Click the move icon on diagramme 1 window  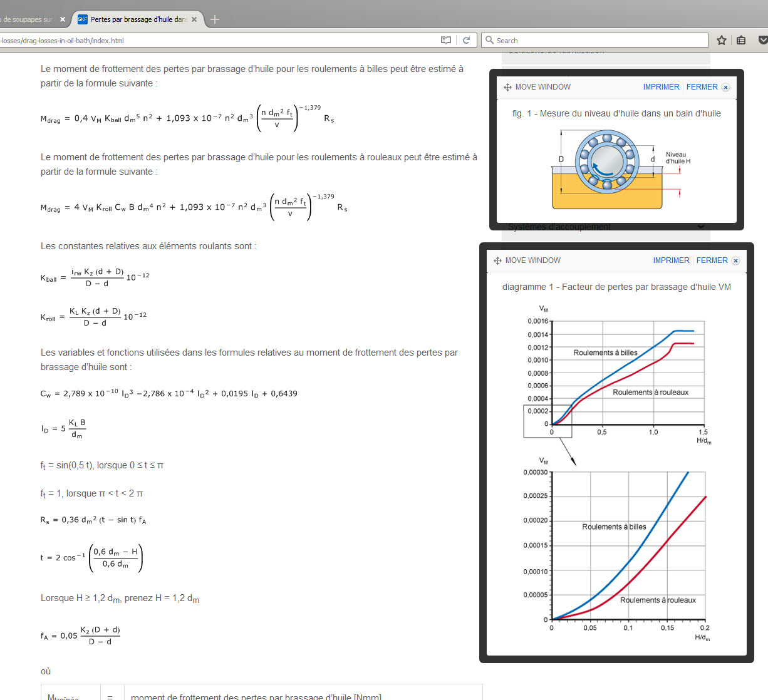click(497, 260)
